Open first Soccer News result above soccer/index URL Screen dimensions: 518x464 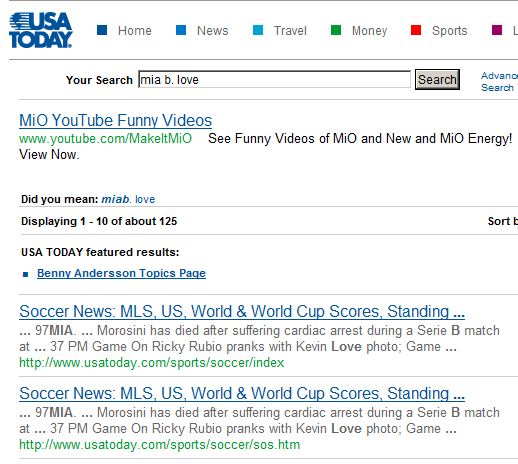point(242,312)
